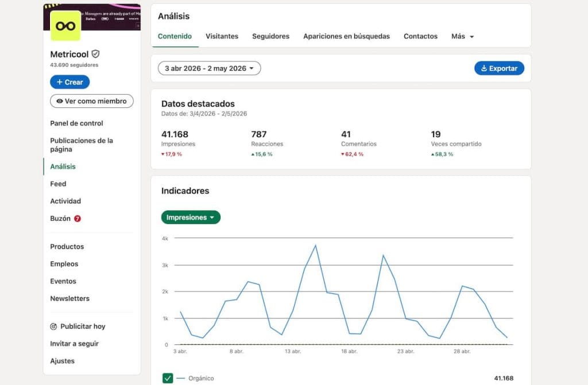Click the 58,3 % increase indicator
The height and width of the screenshot is (385, 588).
click(x=442, y=154)
